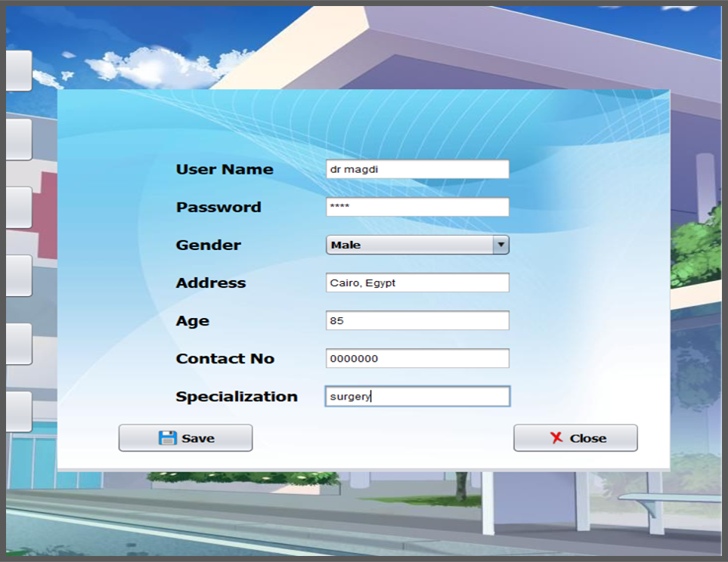Viewport: 728px width, 562px height.
Task: Click the Address field showing Cairo, Egypt
Action: click(417, 282)
